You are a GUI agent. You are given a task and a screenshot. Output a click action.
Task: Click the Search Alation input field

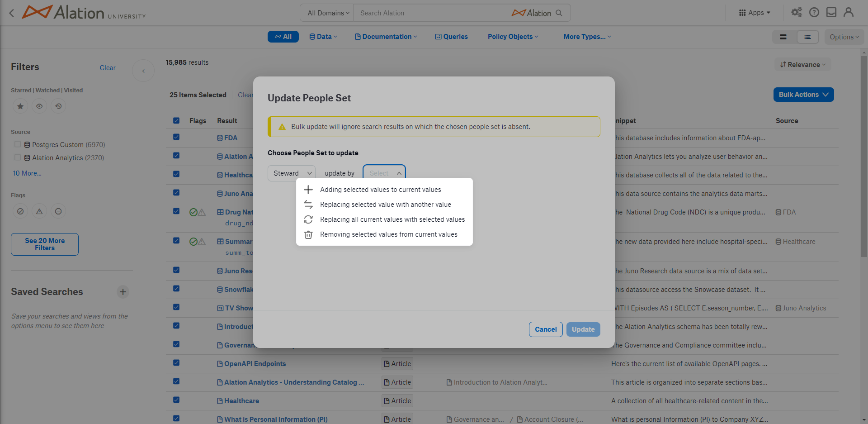[x=432, y=13]
